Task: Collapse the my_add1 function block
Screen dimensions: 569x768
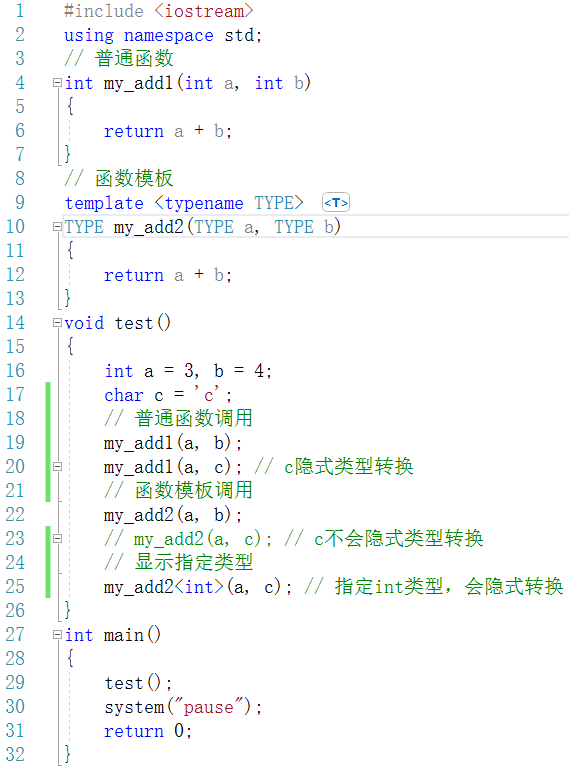Action: pyautogui.click(x=57, y=83)
